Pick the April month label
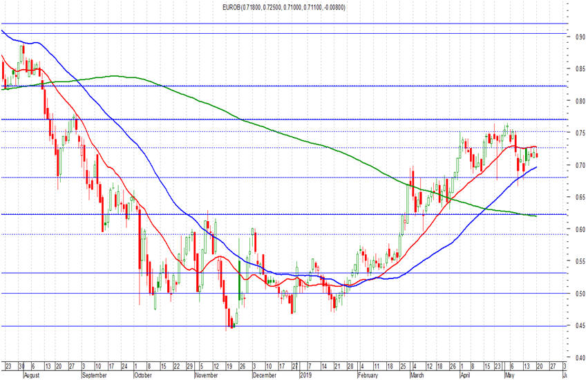This screenshot has width=588, height=380. 466,375
